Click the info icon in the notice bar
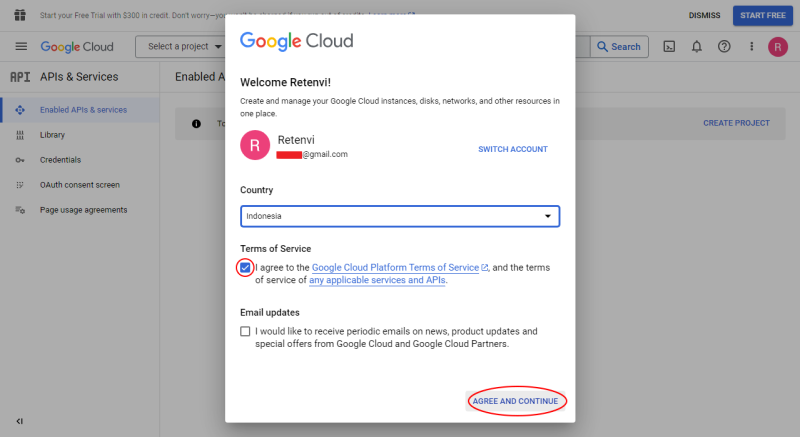 (x=196, y=123)
